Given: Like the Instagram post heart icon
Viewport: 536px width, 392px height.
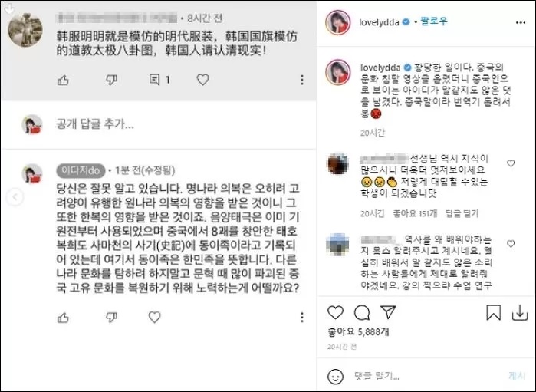Looking at the screenshot, I should click(x=335, y=312).
